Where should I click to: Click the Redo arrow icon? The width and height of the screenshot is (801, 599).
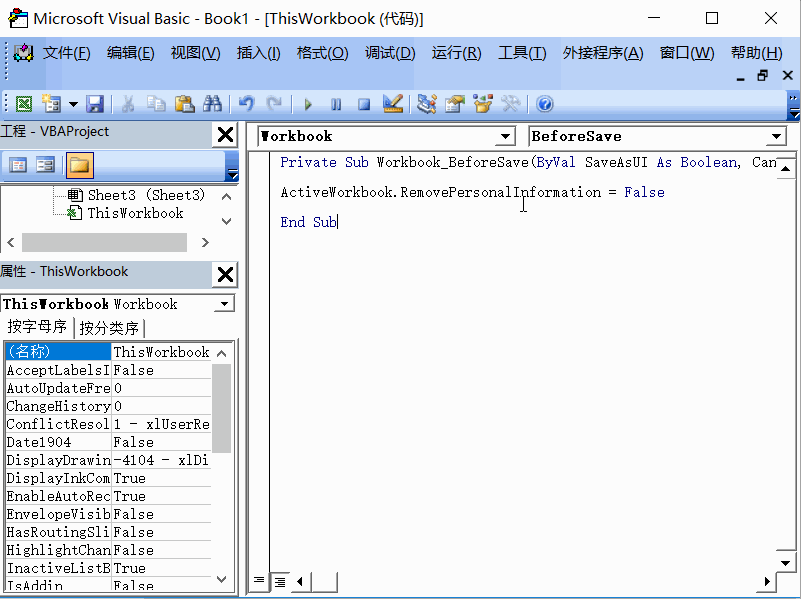(275, 104)
